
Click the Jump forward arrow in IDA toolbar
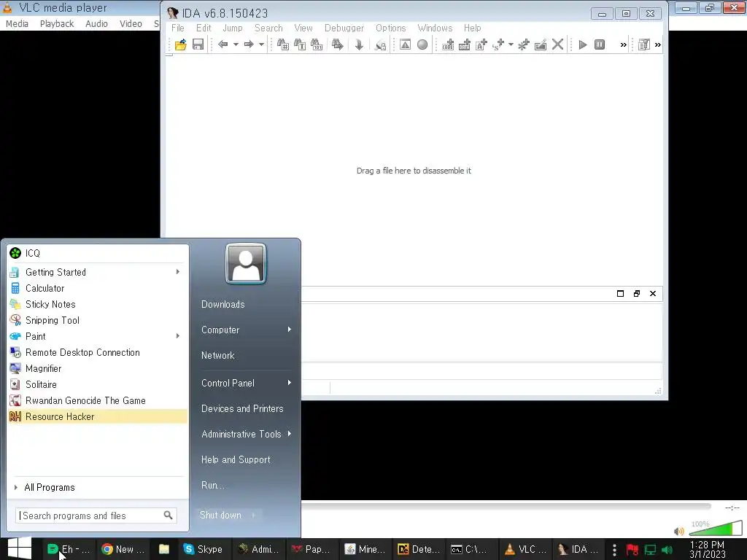[x=249, y=44]
